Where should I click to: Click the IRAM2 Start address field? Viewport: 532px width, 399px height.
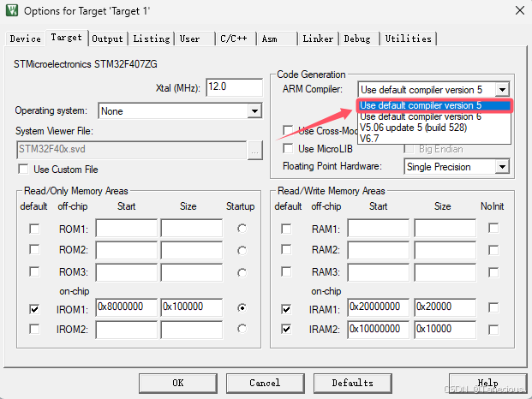point(379,330)
